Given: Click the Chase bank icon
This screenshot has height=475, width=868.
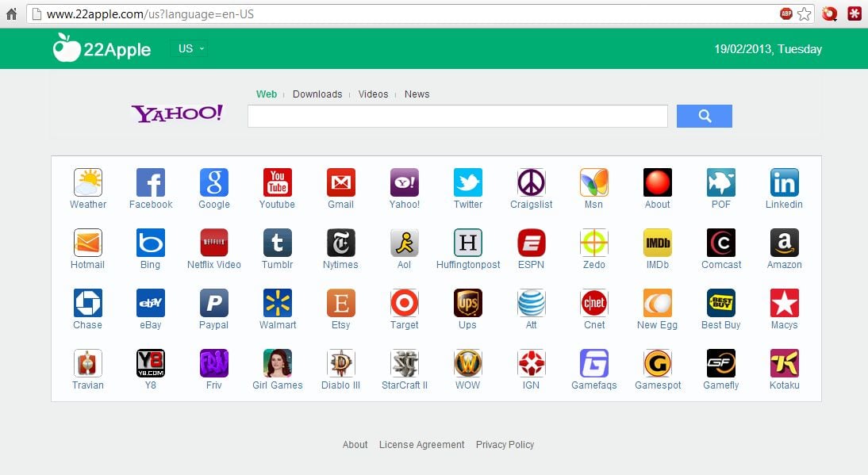Looking at the screenshot, I should (x=87, y=303).
